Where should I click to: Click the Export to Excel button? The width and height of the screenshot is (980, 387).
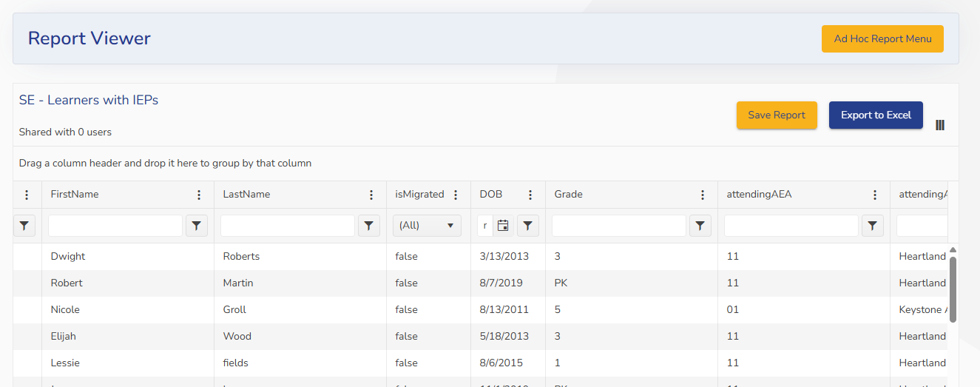click(876, 115)
